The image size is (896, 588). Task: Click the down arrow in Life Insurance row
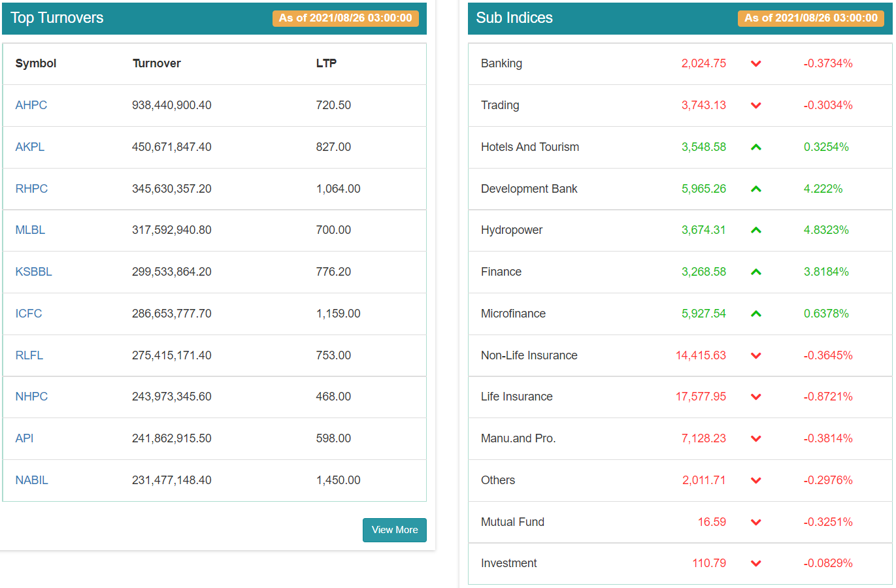point(755,397)
